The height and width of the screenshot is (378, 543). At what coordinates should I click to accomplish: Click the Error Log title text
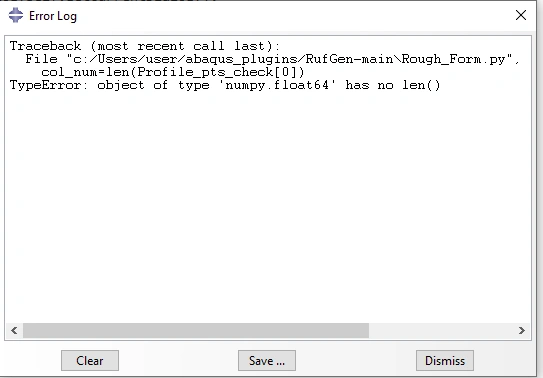click(53, 16)
